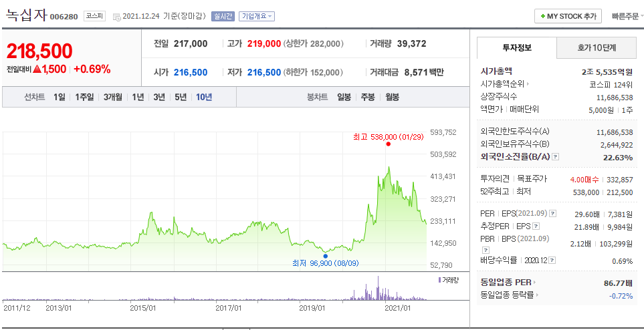Viewport: 644px width, 330px height.
Task: Open the 동일업종 등락률 link
Action: [510, 295]
